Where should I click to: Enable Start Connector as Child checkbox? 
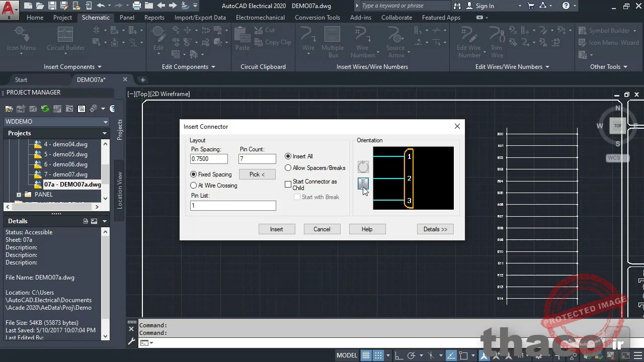288,185
